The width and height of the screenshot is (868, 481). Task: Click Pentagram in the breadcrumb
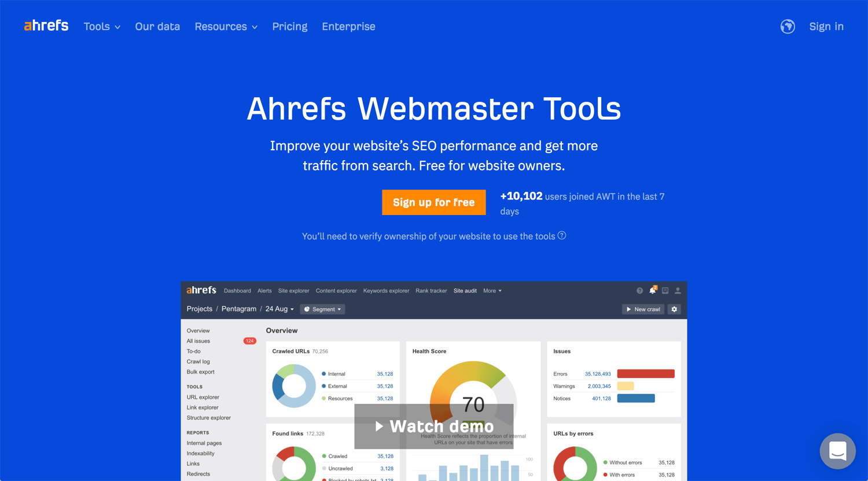tap(239, 309)
